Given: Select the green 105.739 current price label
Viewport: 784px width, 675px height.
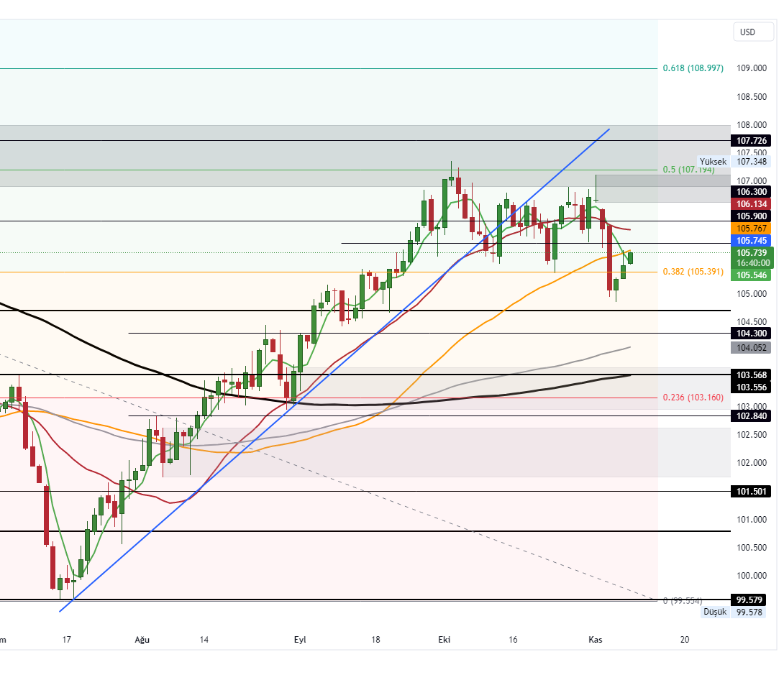Looking at the screenshot, I should 751,253.
